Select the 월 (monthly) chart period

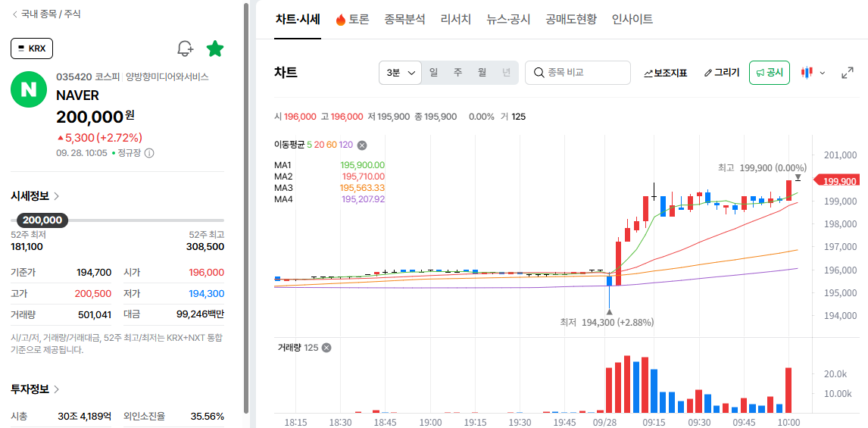click(x=482, y=73)
